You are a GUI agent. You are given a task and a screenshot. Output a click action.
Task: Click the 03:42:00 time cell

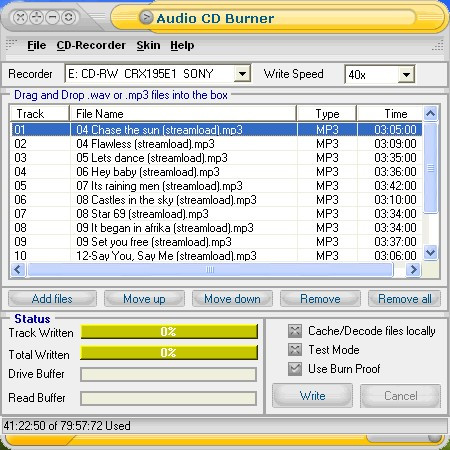click(395, 186)
